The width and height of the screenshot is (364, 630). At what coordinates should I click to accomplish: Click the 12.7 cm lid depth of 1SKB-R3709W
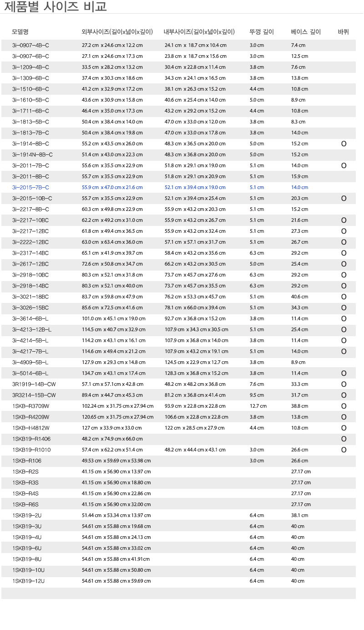coord(258,406)
